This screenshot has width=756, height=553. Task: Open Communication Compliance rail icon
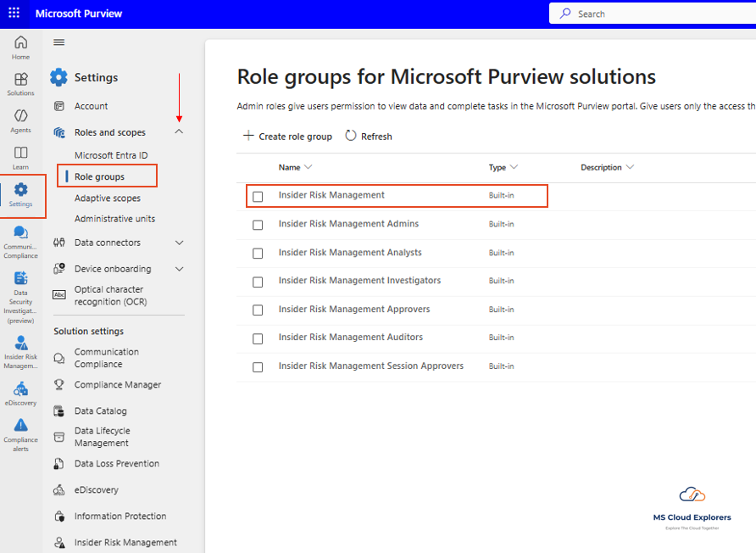(20, 243)
